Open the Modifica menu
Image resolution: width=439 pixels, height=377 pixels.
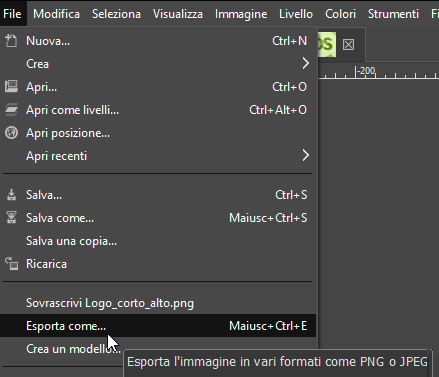click(56, 14)
